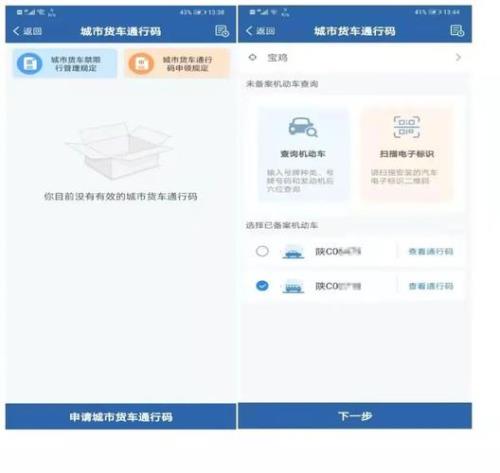The height and width of the screenshot is (473, 500).
Task: Select the radio button for the first 陕C0 vehicle
Action: pos(262,251)
